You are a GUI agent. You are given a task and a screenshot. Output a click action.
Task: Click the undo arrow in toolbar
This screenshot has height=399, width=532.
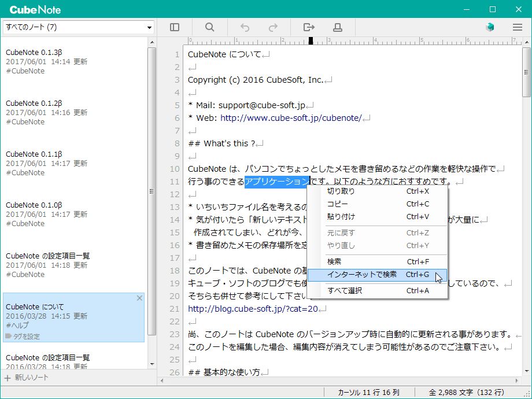(x=245, y=27)
